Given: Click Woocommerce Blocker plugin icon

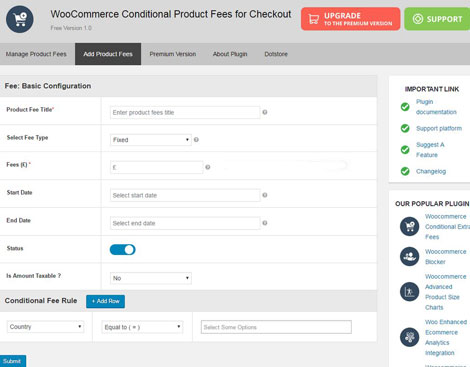Looking at the screenshot, I should [x=409, y=256].
